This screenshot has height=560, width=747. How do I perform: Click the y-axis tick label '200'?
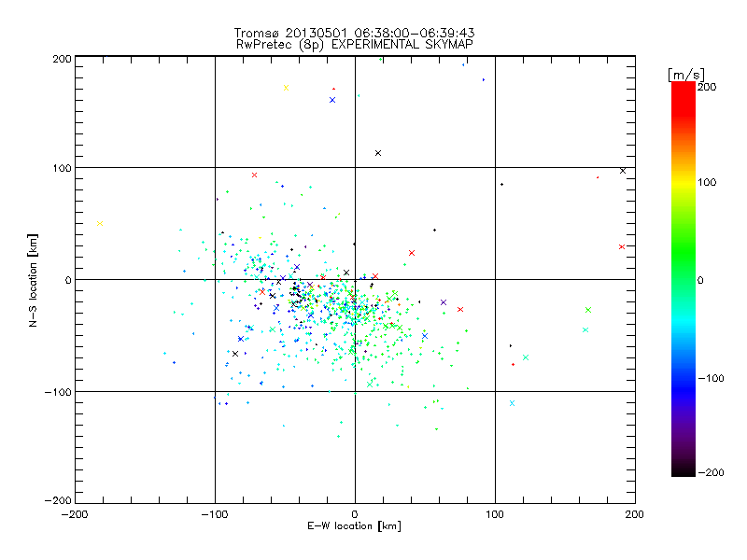62,59
